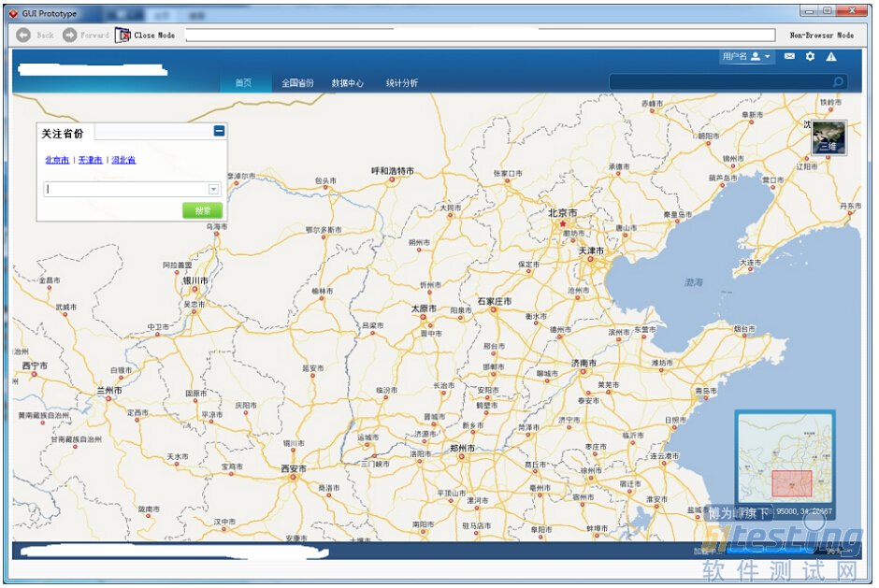Click the green 搜索 button

202,210
